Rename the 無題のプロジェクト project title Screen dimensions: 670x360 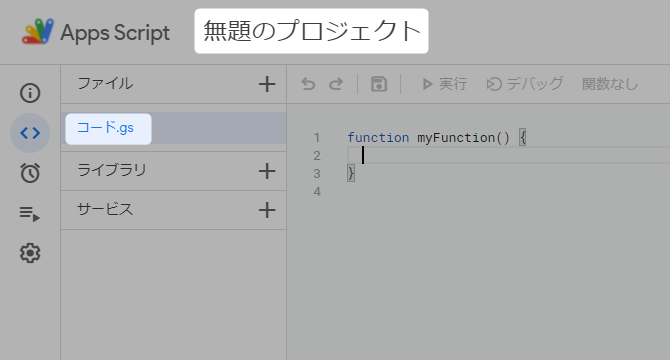click(311, 31)
